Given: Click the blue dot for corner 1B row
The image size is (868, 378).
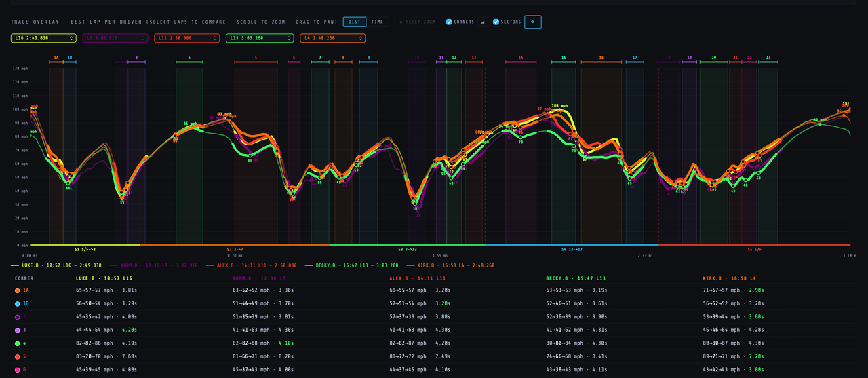Looking at the screenshot, I should (17, 303).
